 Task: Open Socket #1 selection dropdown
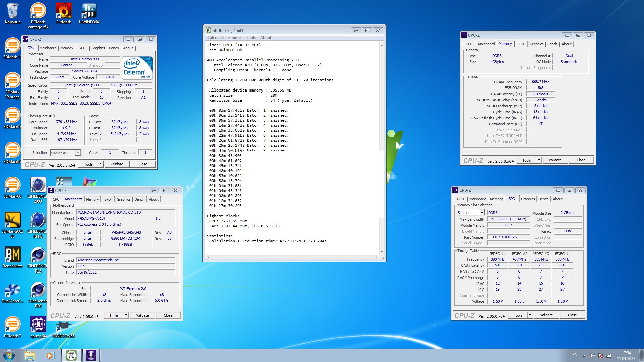[x=65, y=153]
